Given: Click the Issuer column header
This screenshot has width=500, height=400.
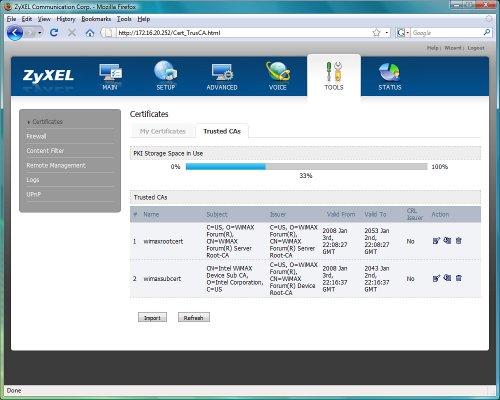Looking at the screenshot, I should coord(278,214).
